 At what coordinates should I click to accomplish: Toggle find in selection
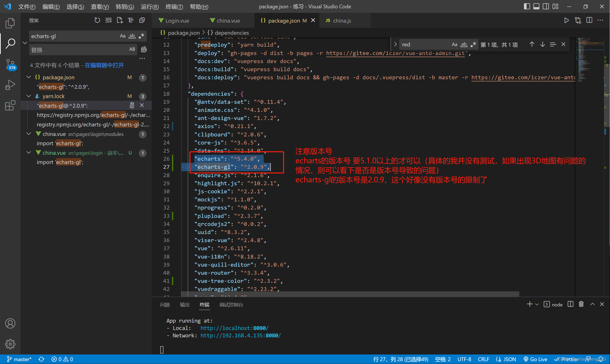[x=553, y=44]
